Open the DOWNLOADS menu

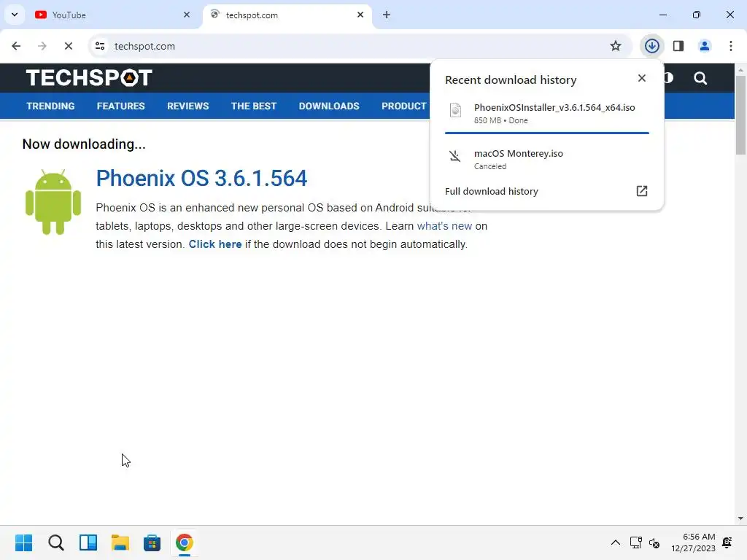tap(329, 106)
